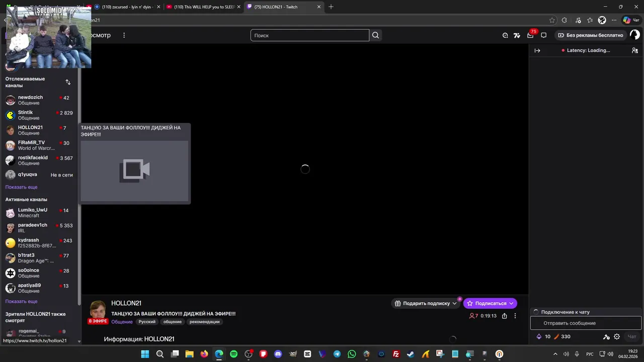Open browser favorites list icon

click(590, 20)
